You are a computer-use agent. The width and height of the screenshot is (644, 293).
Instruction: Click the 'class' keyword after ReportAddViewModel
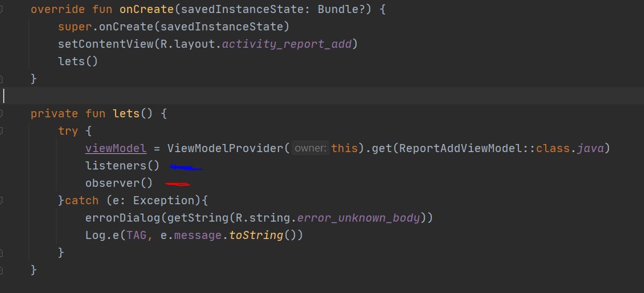pos(553,148)
